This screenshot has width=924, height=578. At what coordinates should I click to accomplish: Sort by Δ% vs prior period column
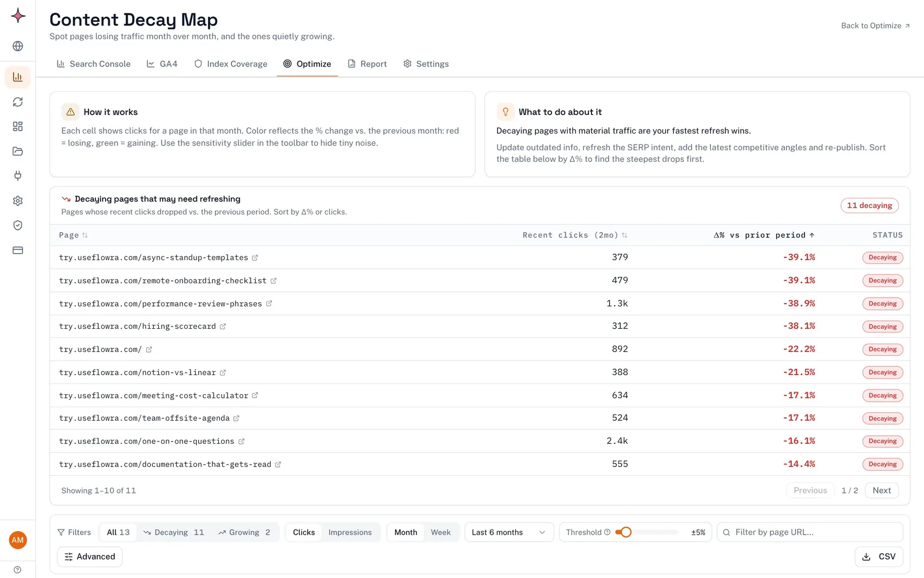tap(764, 235)
